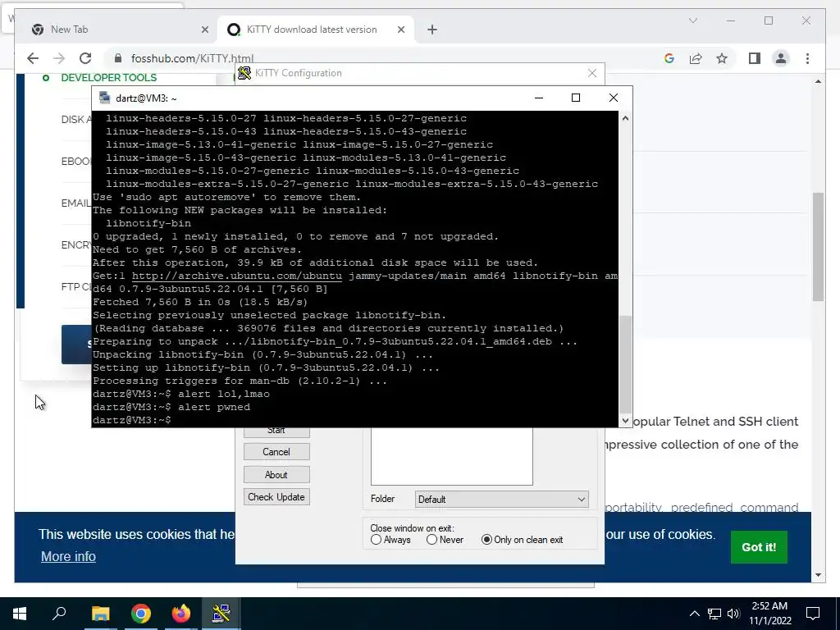Minimize the dartz@VM3 terminal window
The width and height of the screenshot is (840, 630).
(539, 98)
